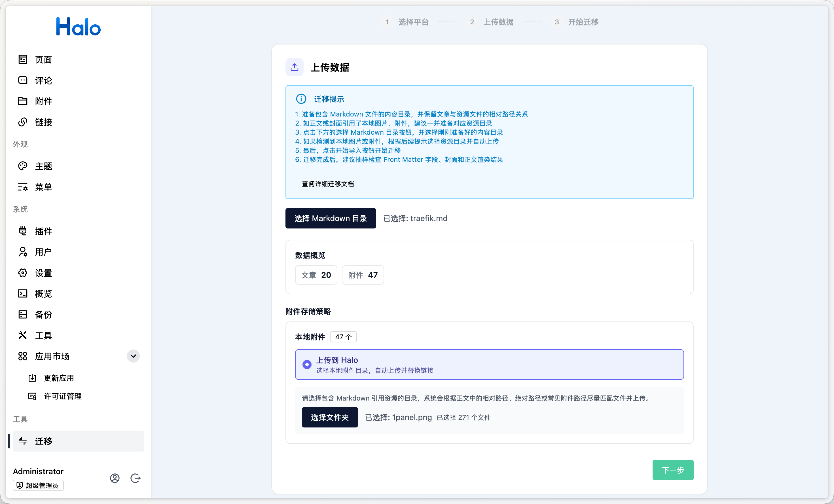Click the 备份 backup icon
The width and height of the screenshot is (834, 504).
coord(23,314)
